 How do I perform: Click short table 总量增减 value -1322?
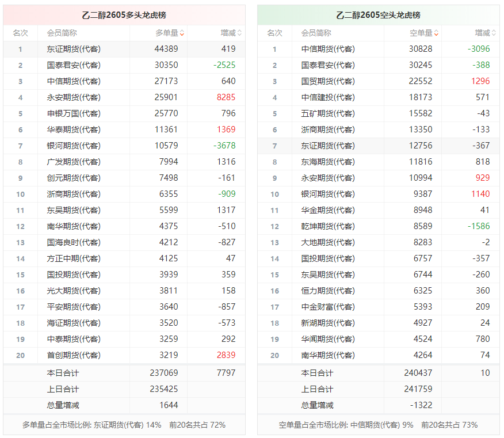421,405
